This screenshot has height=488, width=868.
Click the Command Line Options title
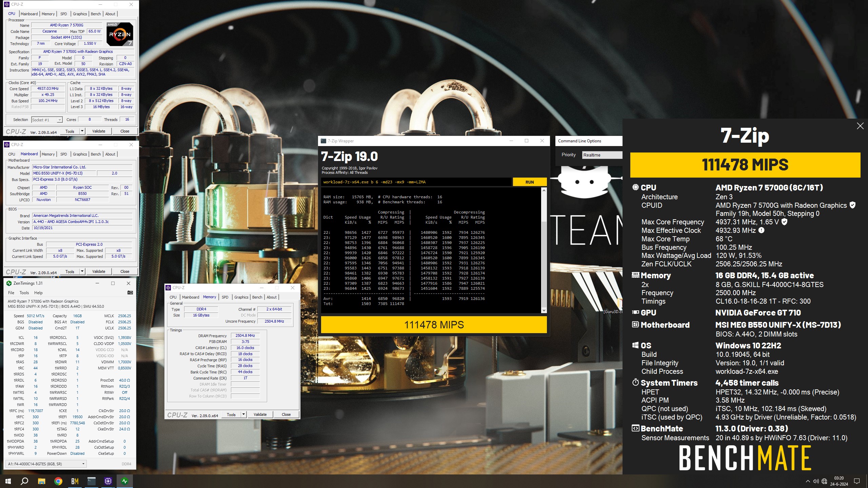point(579,141)
